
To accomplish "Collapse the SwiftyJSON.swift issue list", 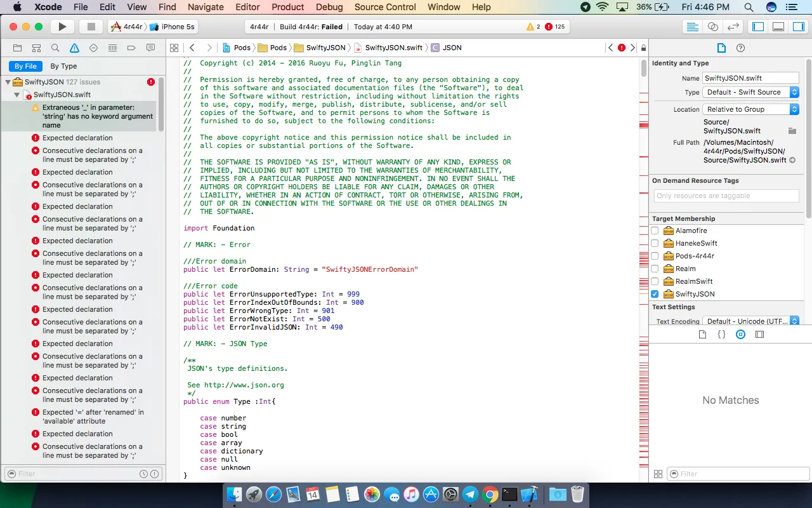I will click(x=18, y=95).
